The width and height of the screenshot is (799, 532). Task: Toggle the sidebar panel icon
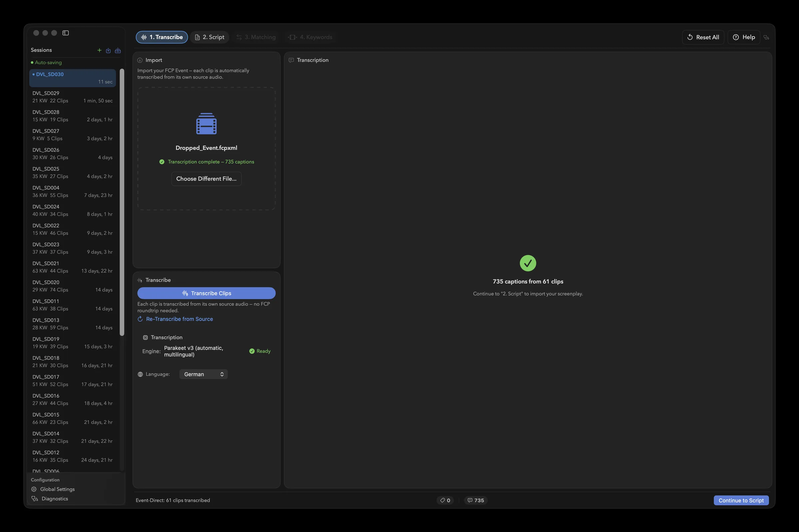pyautogui.click(x=66, y=33)
